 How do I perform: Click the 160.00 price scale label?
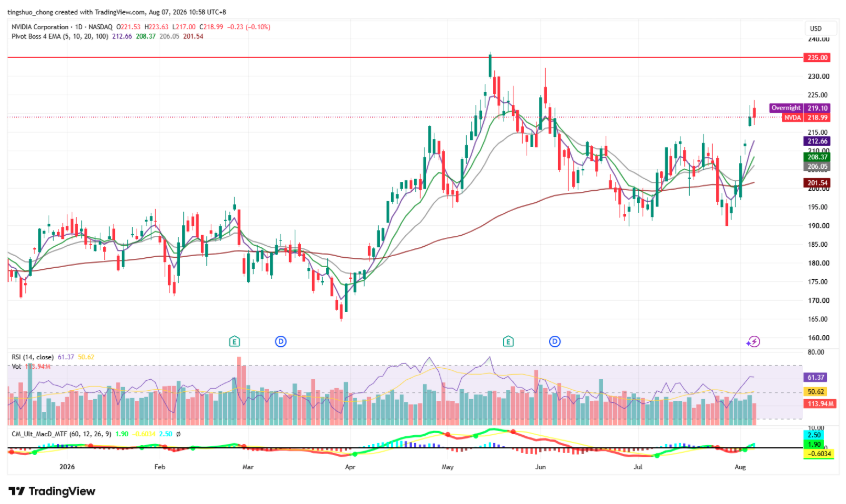tap(818, 338)
